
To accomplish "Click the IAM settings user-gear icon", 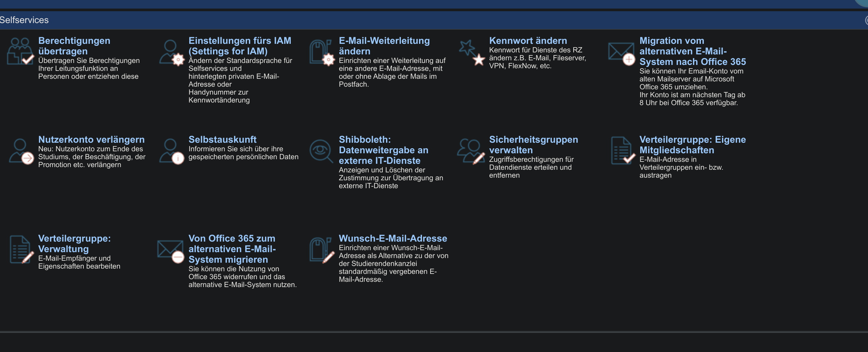I will 172,52.
